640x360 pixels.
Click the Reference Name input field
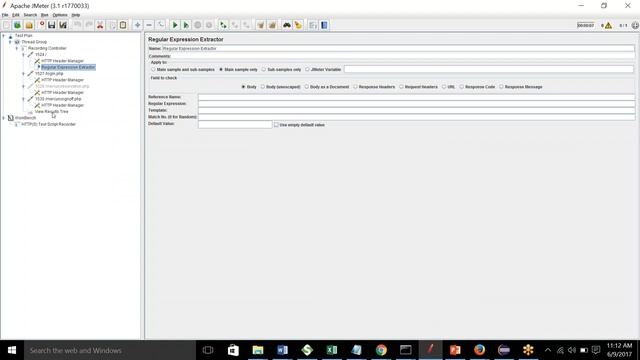click(416, 97)
